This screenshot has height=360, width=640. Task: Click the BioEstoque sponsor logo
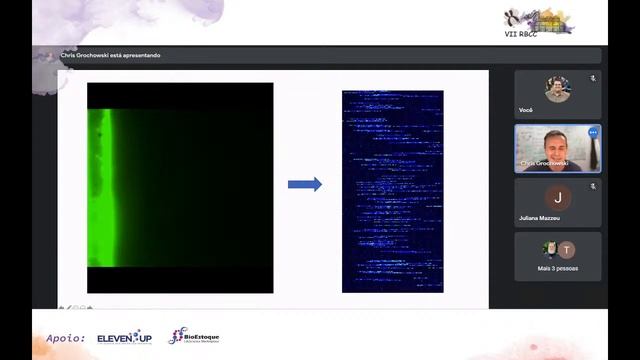[x=194, y=336]
